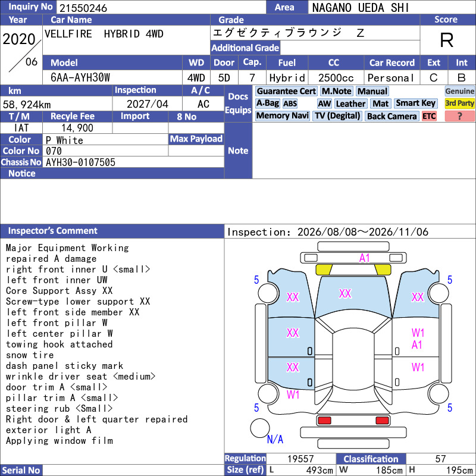The image size is (476, 476).
Task: Select the A.Bag equipment tag
Action: pos(267,103)
